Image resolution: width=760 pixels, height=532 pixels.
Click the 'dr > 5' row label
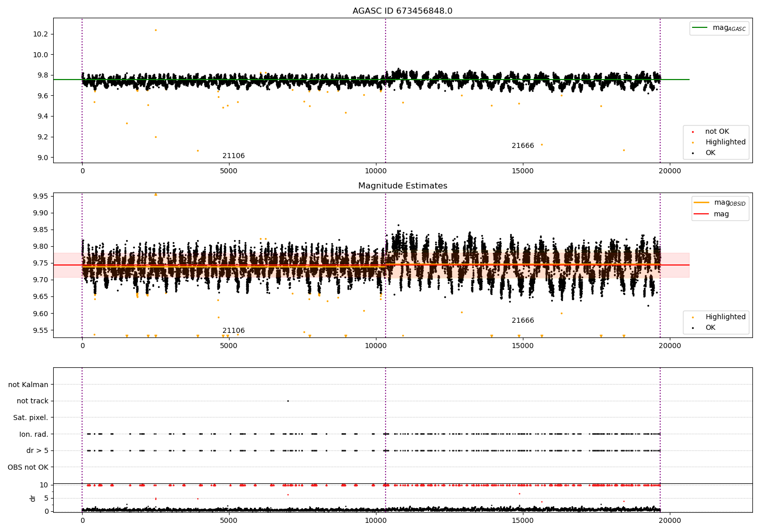click(x=37, y=451)
